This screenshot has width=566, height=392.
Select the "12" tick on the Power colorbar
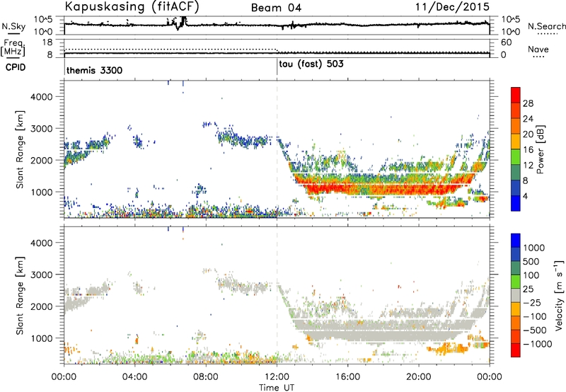tap(528, 165)
